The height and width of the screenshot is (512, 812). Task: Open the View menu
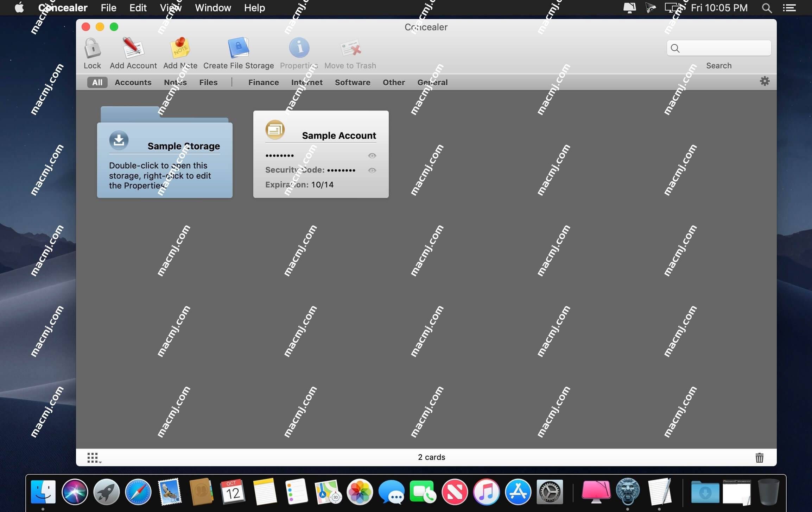[x=171, y=8]
